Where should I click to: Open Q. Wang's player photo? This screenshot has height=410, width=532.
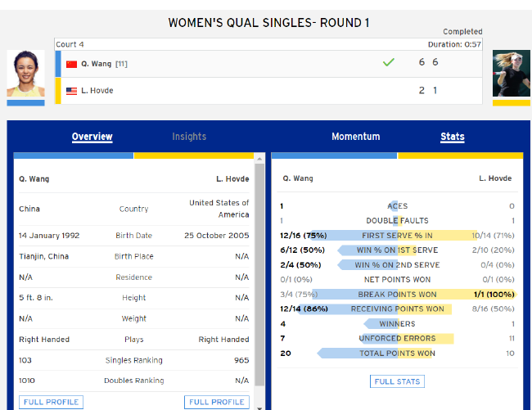(25, 75)
